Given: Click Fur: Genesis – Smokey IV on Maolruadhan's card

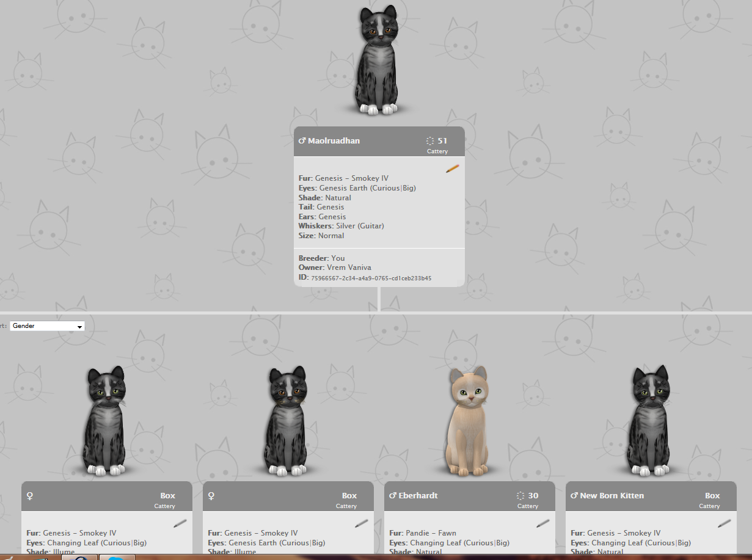Looking at the screenshot, I should (x=343, y=178).
